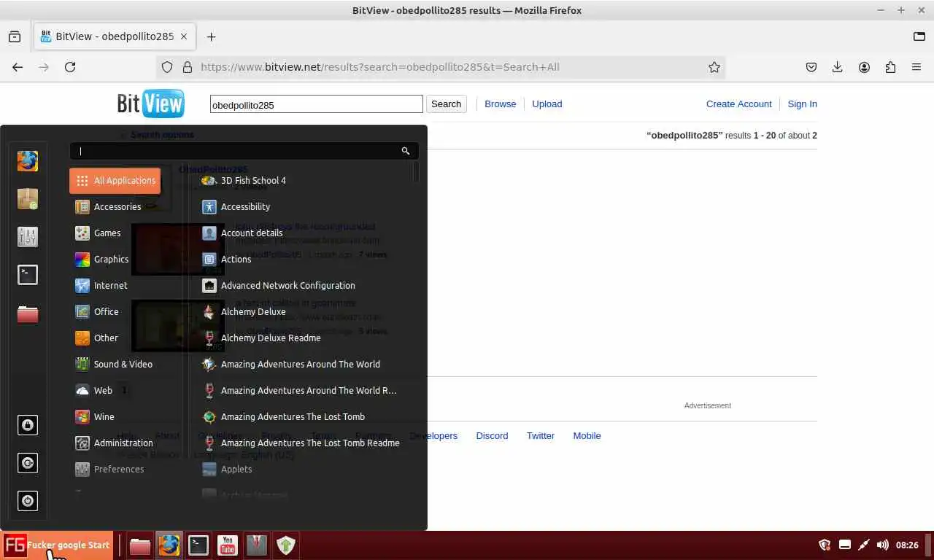
Task: Click the Discord footer link
Action: 492,435
